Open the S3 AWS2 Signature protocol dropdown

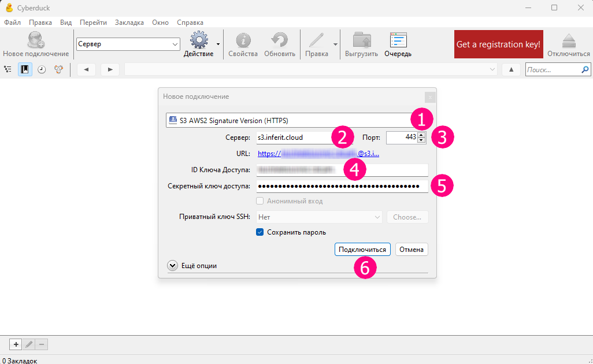click(297, 120)
